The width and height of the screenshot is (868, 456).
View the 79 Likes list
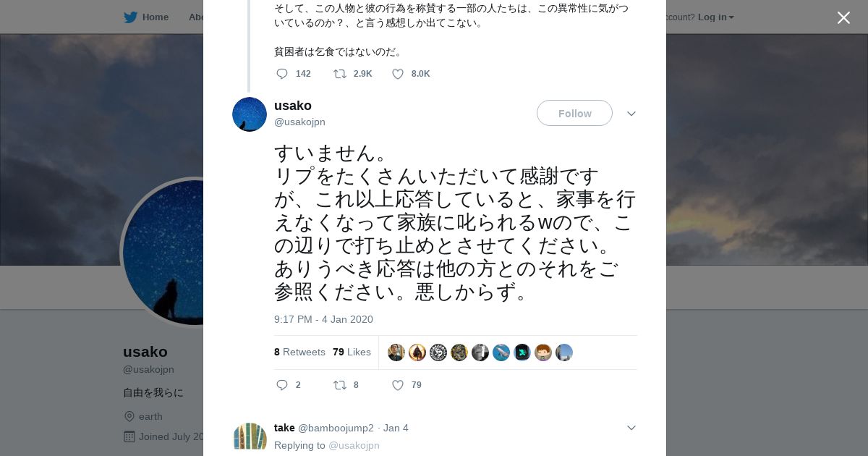[x=352, y=352]
